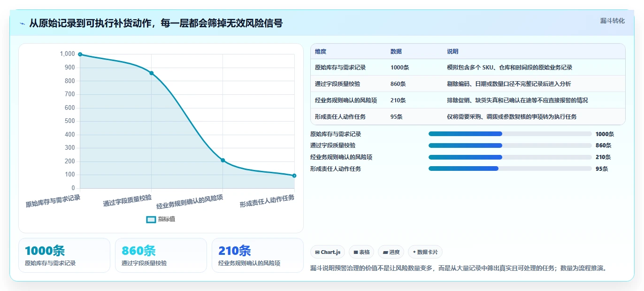Click the 说明 table column header
The image size is (644, 291).
point(453,52)
